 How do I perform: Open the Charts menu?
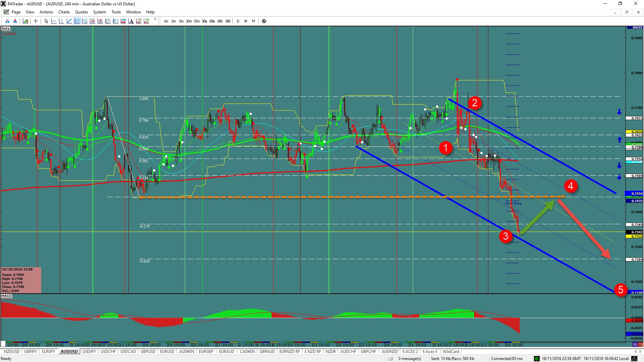point(64,12)
